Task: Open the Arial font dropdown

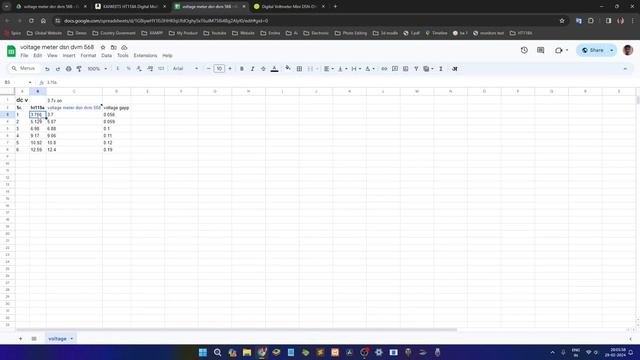Action: 185,69
